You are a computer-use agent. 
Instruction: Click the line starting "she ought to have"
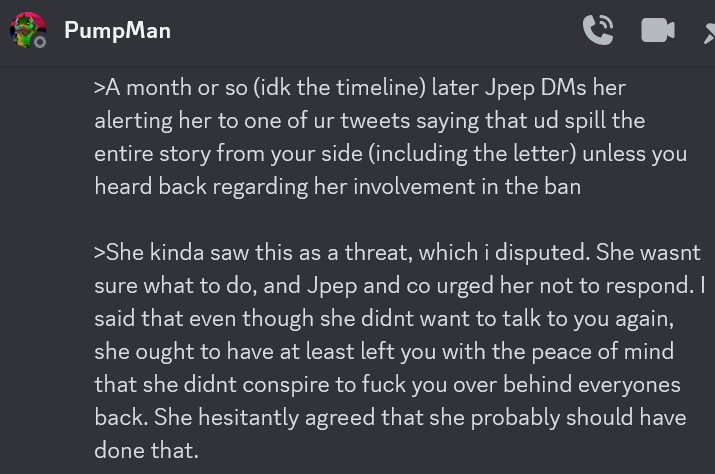(x=384, y=351)
